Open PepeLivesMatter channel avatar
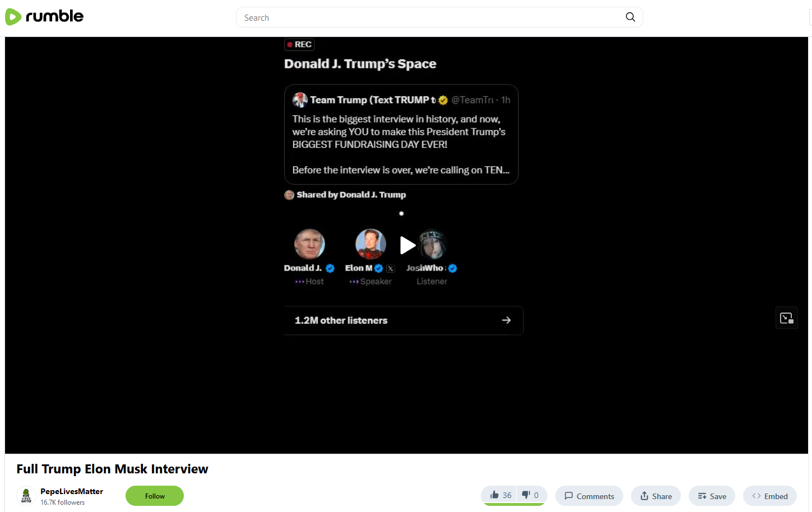Screen dimensions: 812x512 pos(26,496)
